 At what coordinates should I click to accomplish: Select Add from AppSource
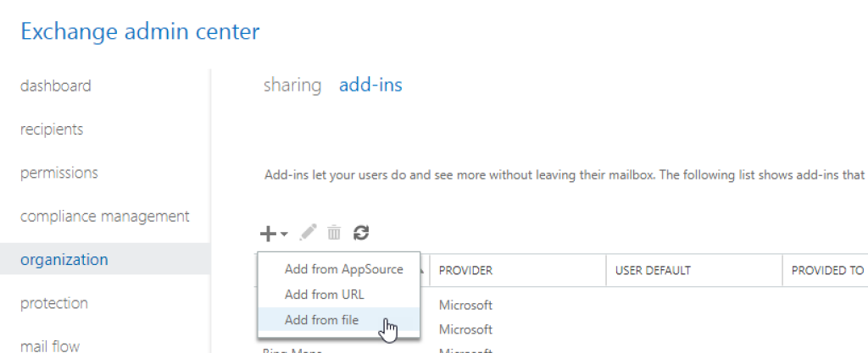click(x=343, y=269)
